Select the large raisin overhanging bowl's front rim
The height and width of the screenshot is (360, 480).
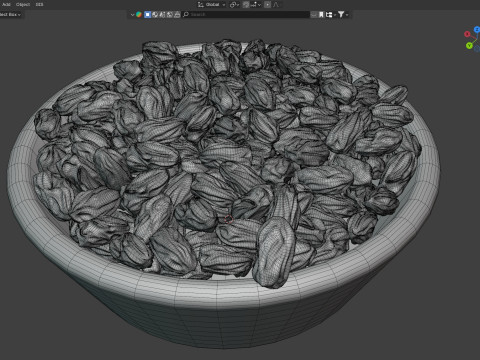[274, 252]
